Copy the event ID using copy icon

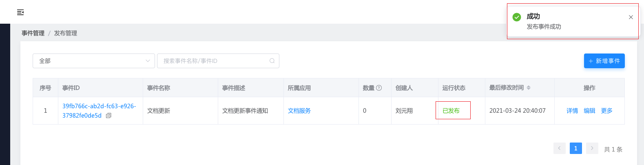coord(108,116)
